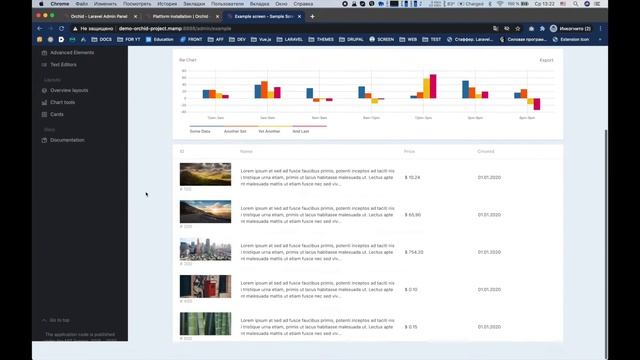Image resolution: width=640 pixels, height=360 pixels.
Task: Click the sunset road thumbnail
Action: (205, 211)
